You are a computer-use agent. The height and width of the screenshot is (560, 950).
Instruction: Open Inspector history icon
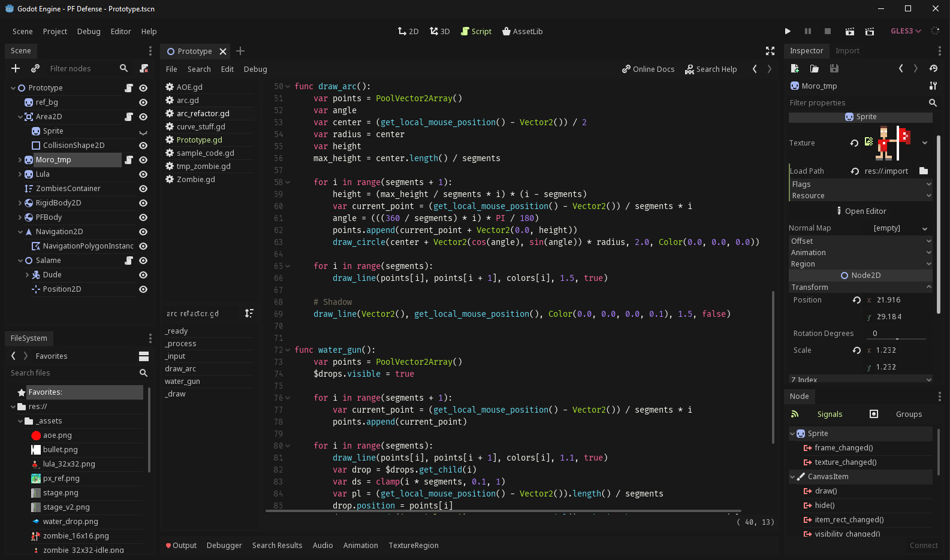tap(933, 68)
